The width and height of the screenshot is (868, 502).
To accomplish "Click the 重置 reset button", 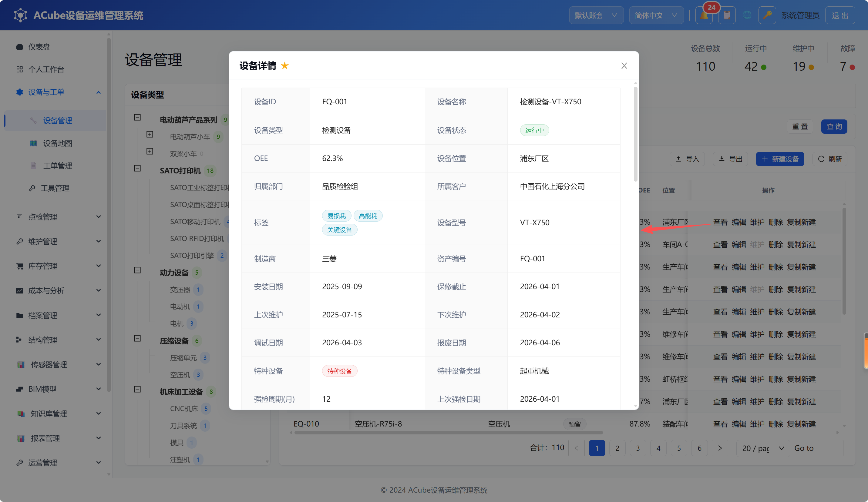I will (800, 126).
